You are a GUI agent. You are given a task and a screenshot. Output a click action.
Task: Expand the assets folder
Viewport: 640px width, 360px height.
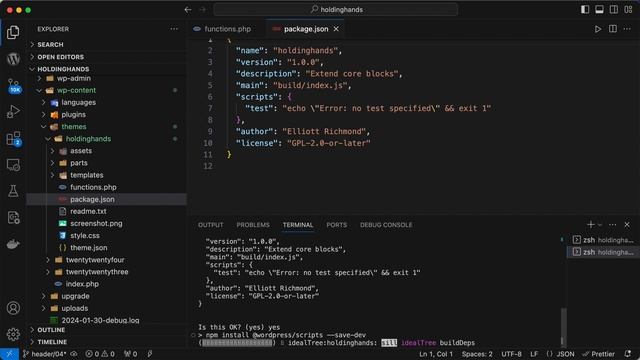click(x=106, y=151)
